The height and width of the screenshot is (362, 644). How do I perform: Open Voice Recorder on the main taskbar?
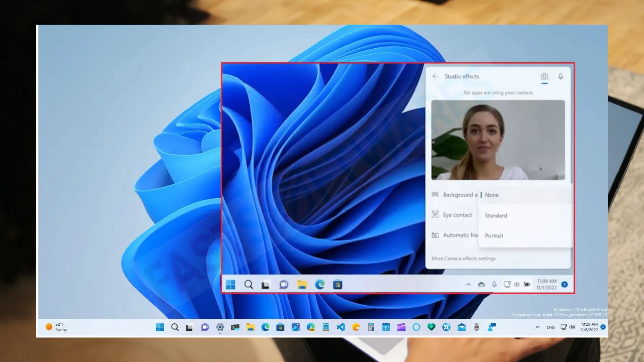pos(477,327)
